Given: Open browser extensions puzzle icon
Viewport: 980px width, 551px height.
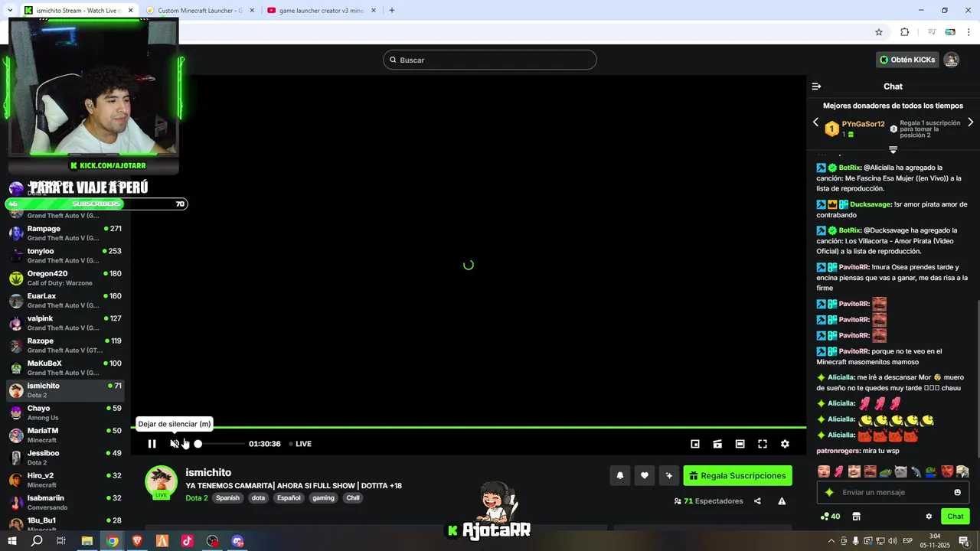Looking at the screenshot, I should 904,32.
